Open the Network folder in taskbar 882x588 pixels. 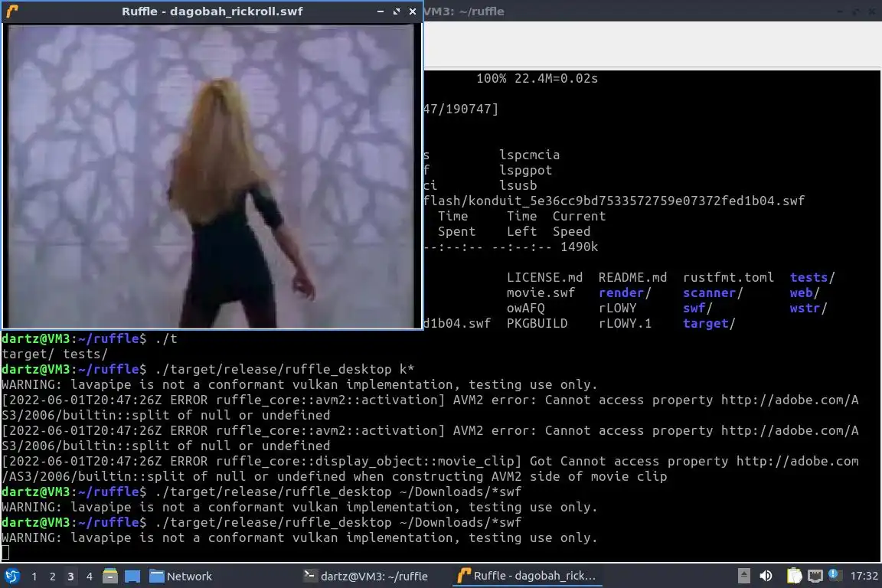pos(181,577)
